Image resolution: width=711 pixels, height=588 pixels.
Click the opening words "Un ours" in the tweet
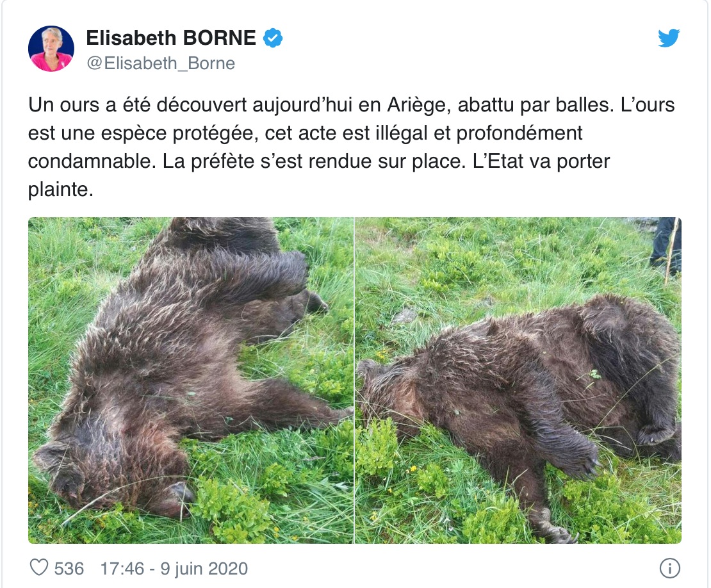63,106
